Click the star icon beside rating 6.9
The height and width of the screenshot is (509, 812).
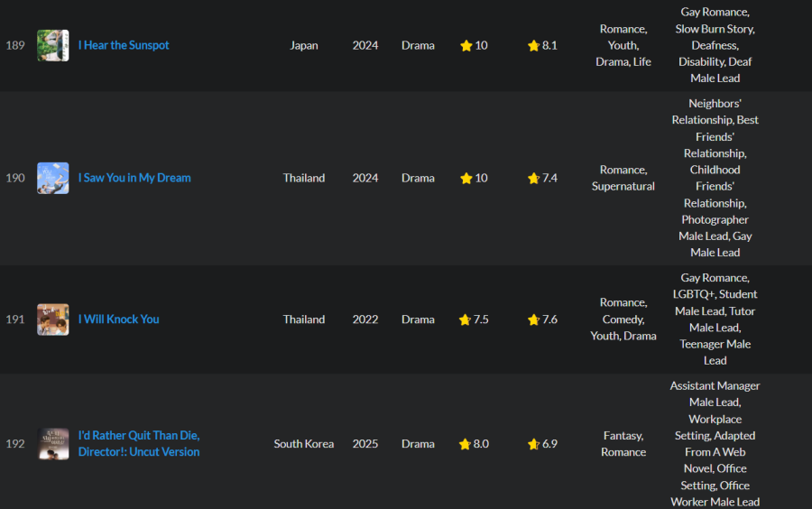click(x=533, y=444)
